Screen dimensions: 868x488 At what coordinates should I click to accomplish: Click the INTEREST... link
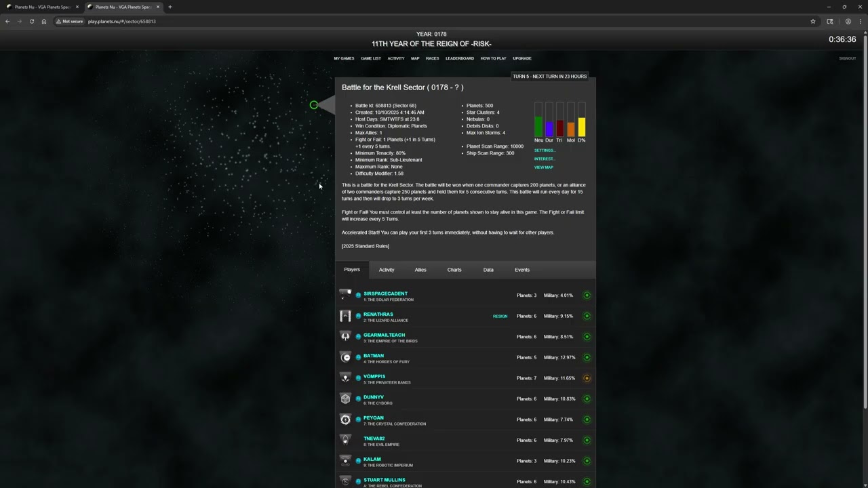coord(545,159)
